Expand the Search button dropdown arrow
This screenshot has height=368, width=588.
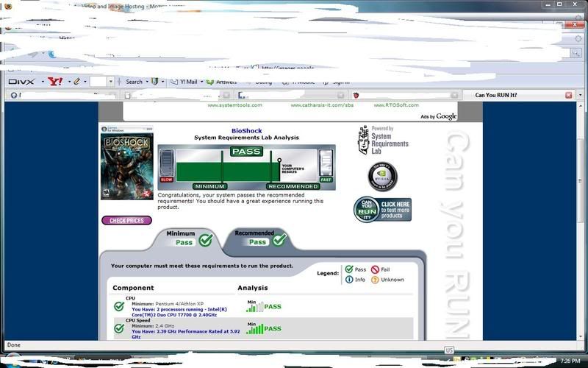tap(146, 82)
